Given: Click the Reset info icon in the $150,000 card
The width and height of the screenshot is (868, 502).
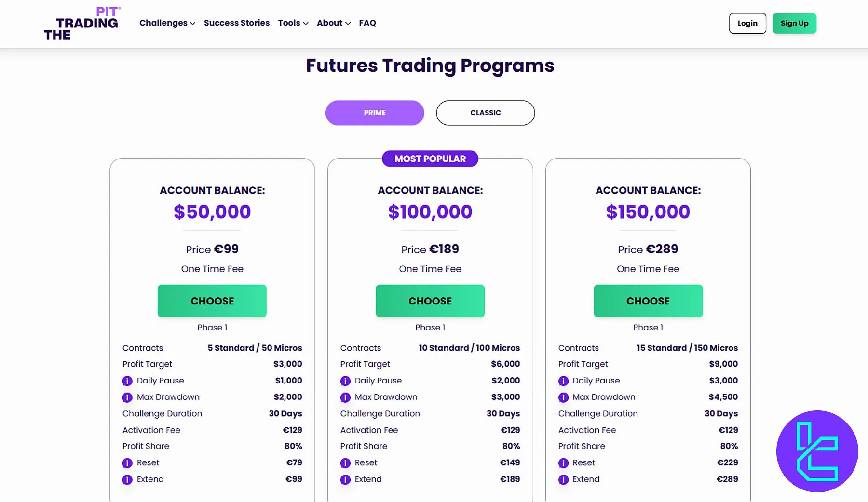Looking at the screenshot, I should point(563,462).
